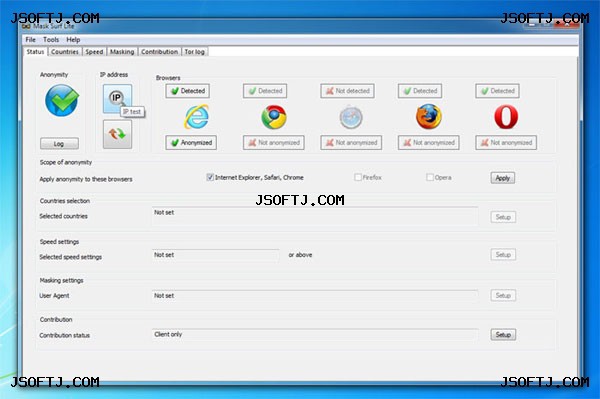Click Not detected status above Safari
The height and width of the screenshot is (399, 600).
coord(347,91)
